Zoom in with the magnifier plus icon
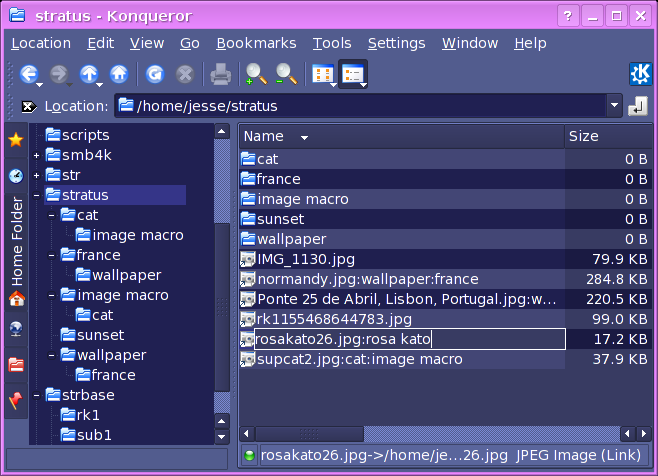Viewport: 658px width, 476px height. tap(256, 75)
